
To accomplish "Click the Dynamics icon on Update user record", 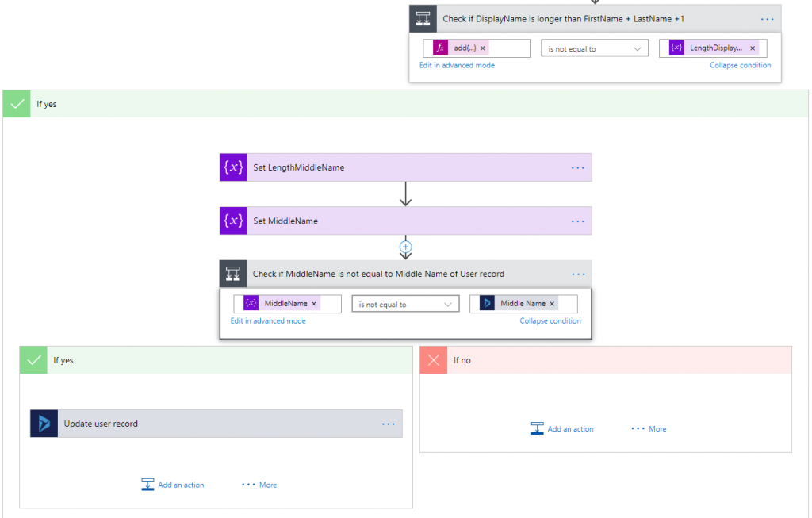I will click(x=44, y=424).
